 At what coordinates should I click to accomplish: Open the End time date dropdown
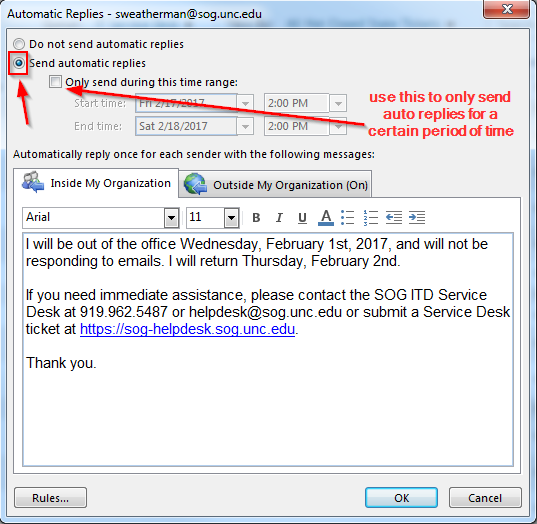pos(245,126)
